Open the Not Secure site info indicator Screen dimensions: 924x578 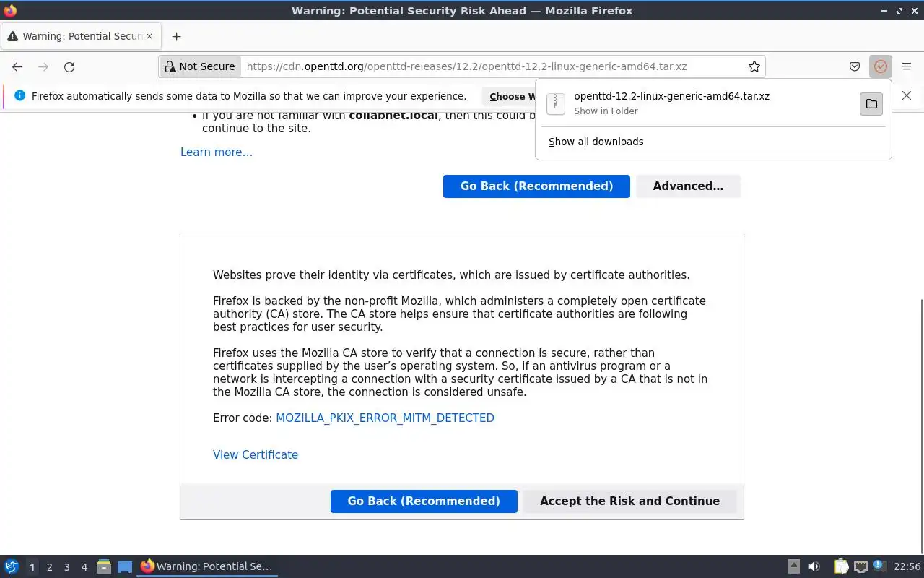(200, 66)
